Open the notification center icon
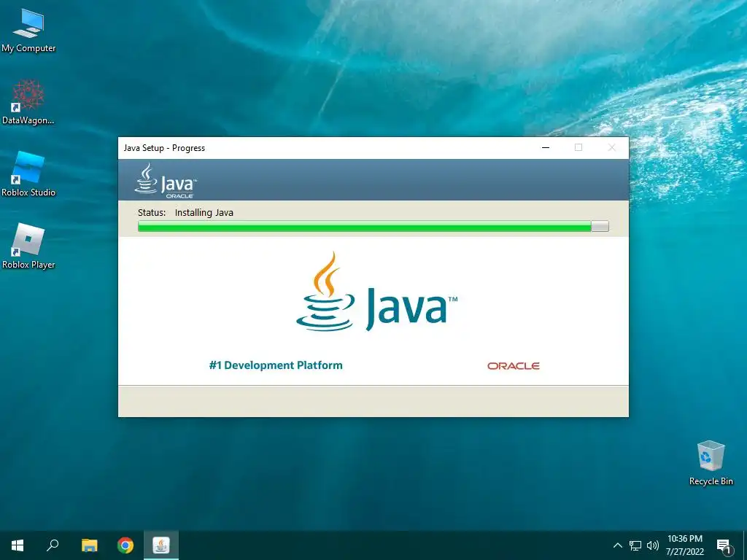 coord(723,545)
